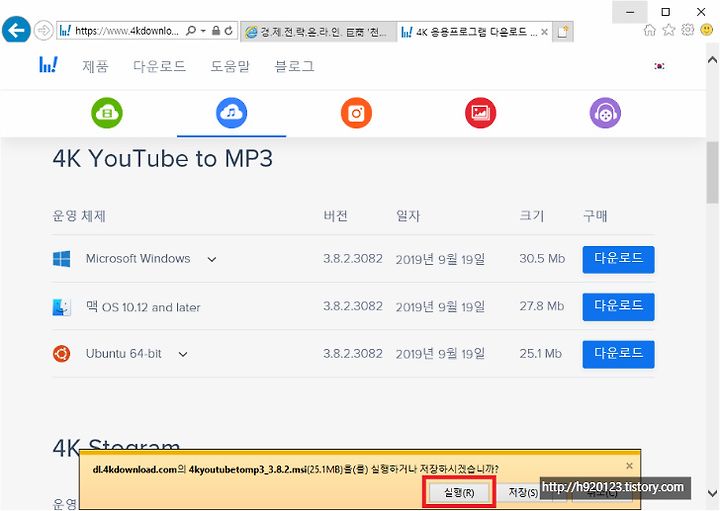Close the 4K 응용프로그램 tab
The image size is (720, 511).
click(544, 32)
